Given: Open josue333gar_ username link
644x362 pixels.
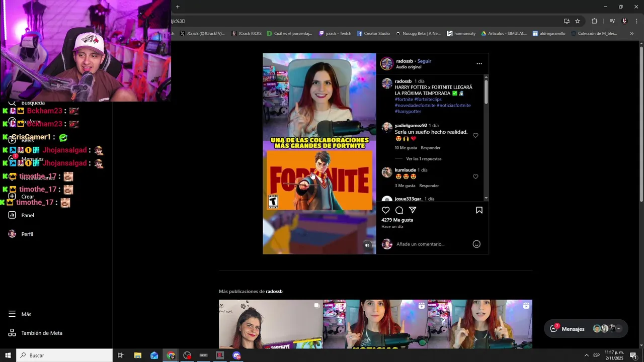Looking at the screenshot, I should [x=409, y=199].
